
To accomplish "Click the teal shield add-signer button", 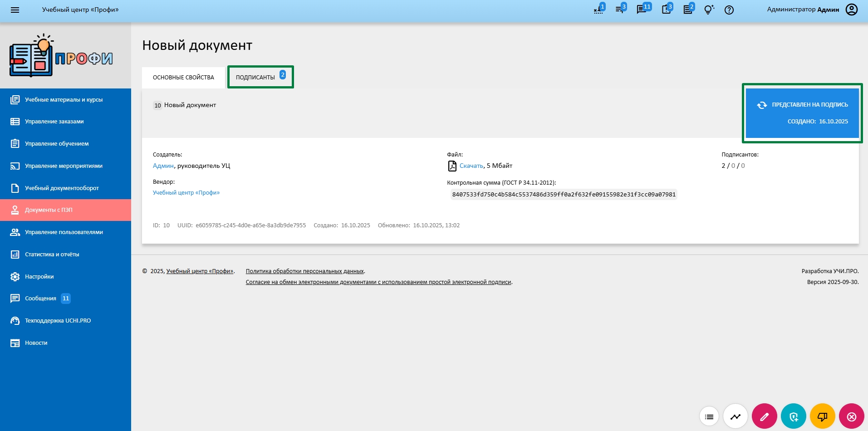I will [793, 416].
